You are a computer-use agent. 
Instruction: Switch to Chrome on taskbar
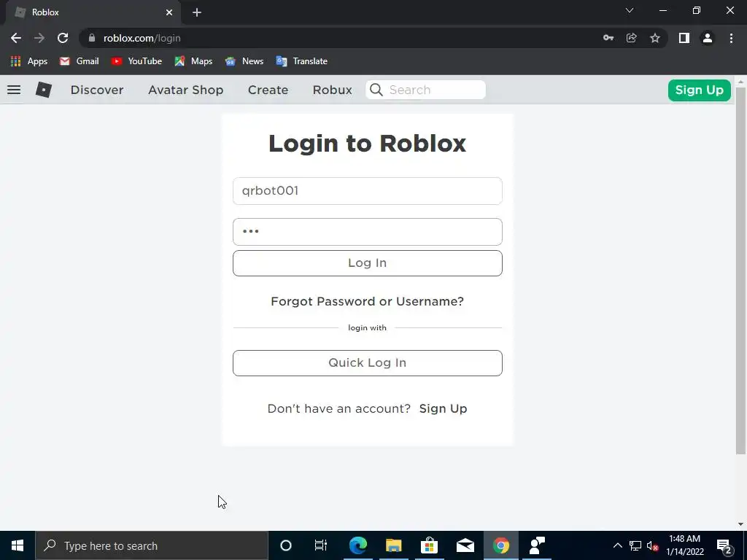point(500,545)
